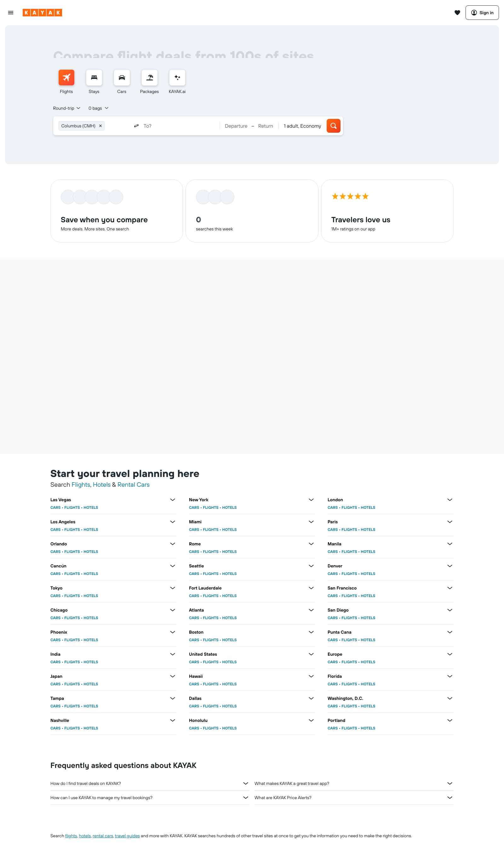Open KAYAK.ai from the search tabs
The width and height of the screenshot is (504, 854).
click(177, 78)
